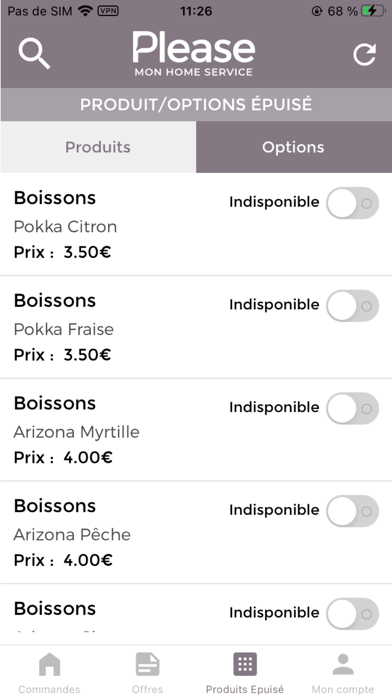The image size is (392, 696).
Task: Toggle the partially visible bottom Boissons switch
Action: pyautogui.click(x=353, y=614)
